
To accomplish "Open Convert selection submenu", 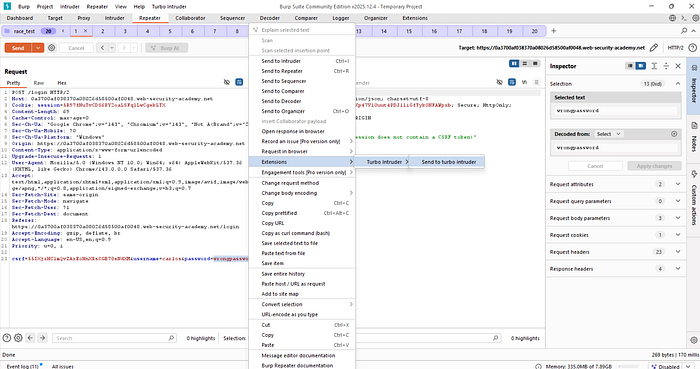I will click(302, 304).
